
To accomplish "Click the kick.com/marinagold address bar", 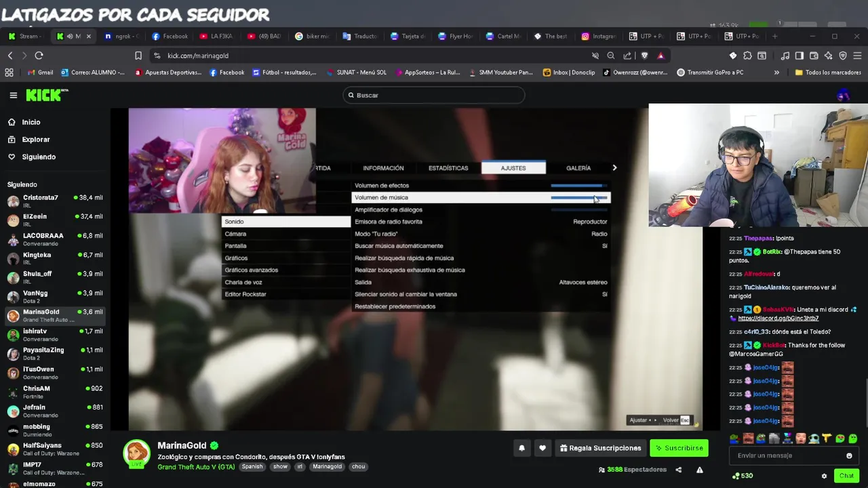I will pos(198,56).
